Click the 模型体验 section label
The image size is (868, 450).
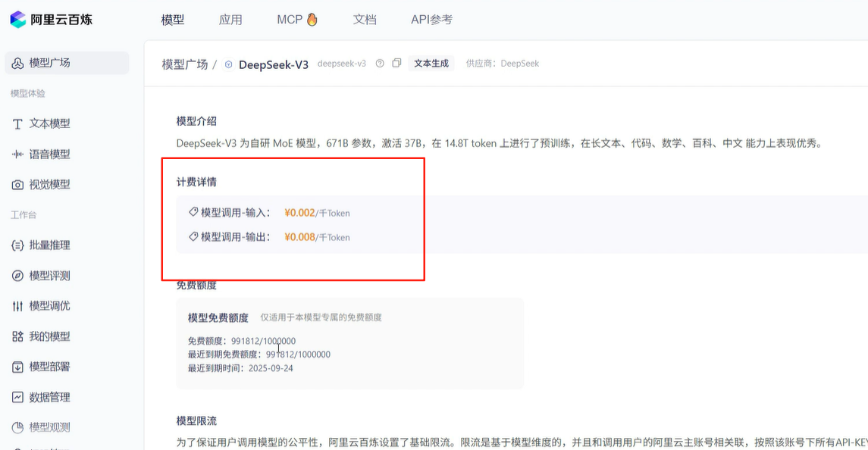28,93
